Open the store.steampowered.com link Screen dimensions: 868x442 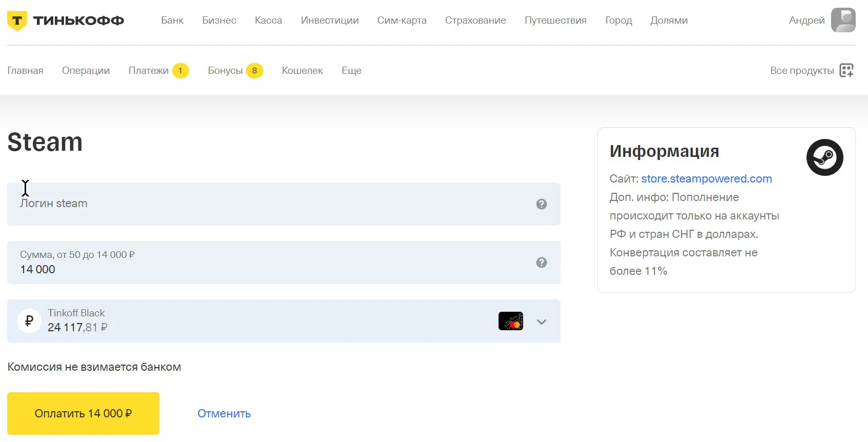pos(707,178)
